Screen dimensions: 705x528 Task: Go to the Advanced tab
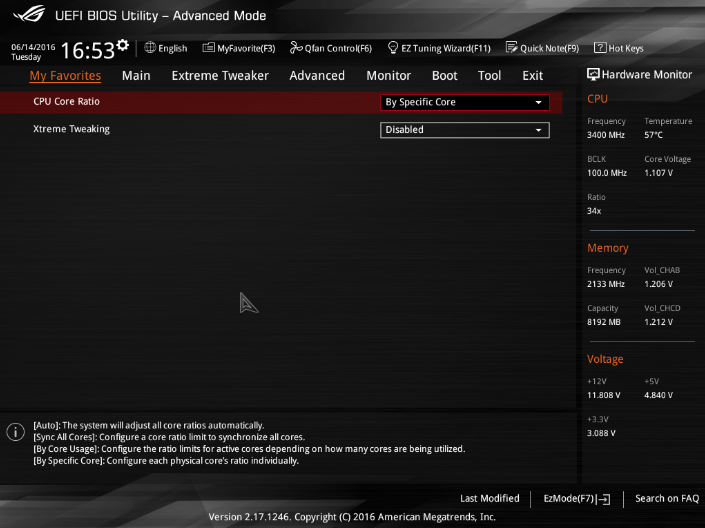point(317,76)
